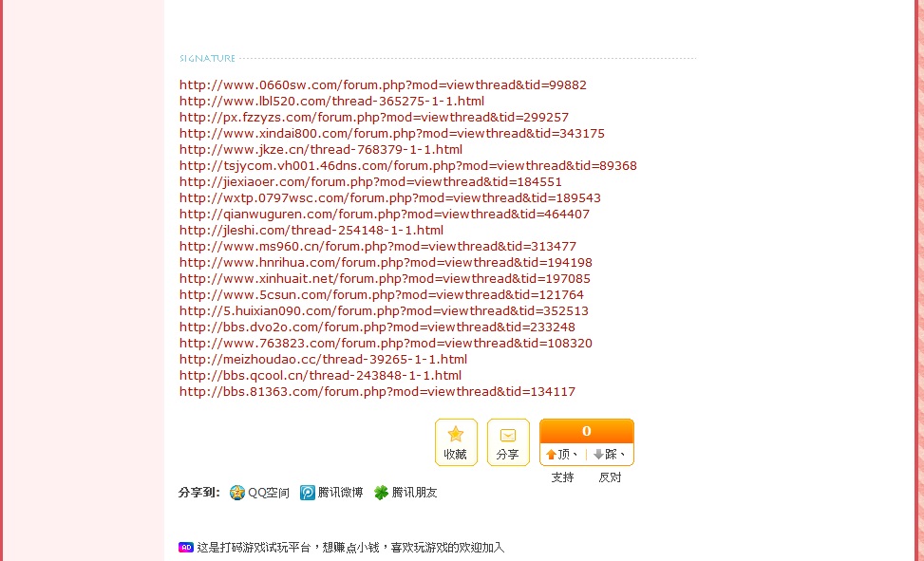Open the bbs.81363.com last signature link
924x561 pixels.
point(377,392)
